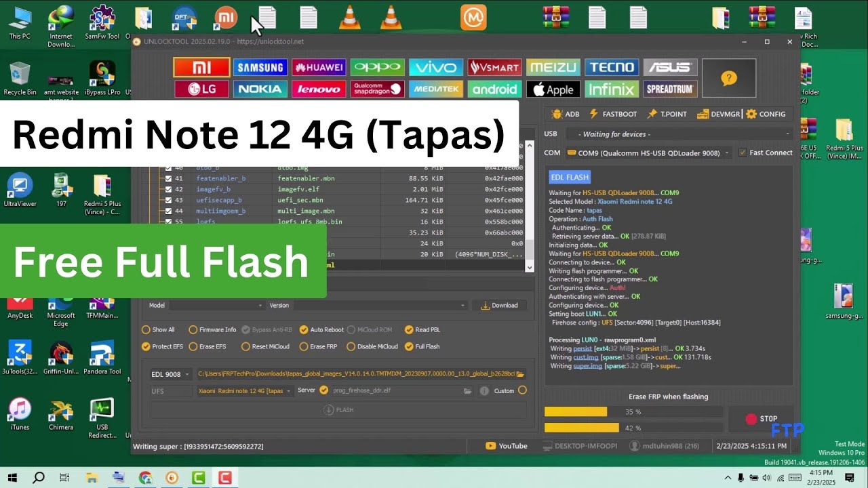Open the Model dropdown
The height and width of the screenshot is (488, 868).
pyautogui.click(x=216, y=306)
